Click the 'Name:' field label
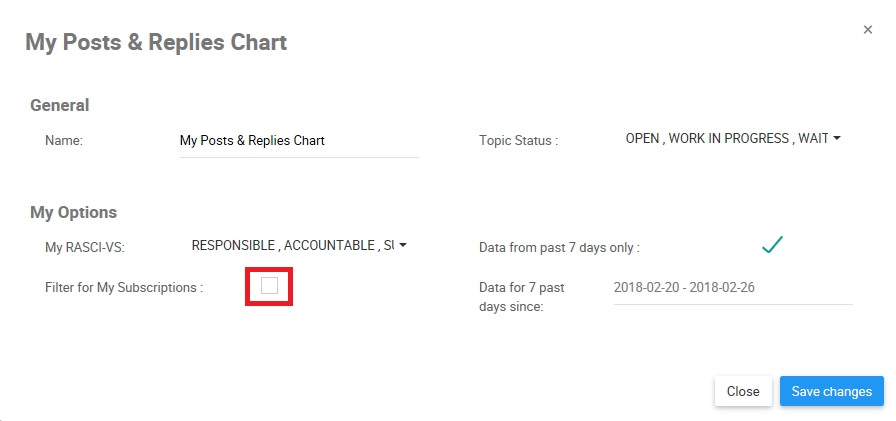The width and height of the screenshot is (896, 421). click(x=63, y=141)
